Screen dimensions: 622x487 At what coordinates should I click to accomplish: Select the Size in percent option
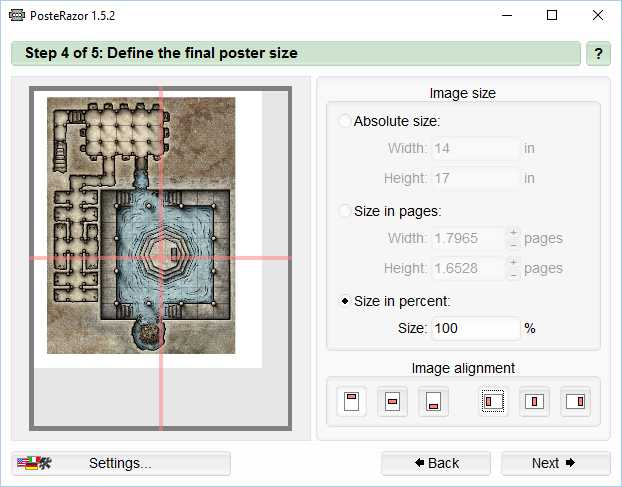tap(345, 301)
